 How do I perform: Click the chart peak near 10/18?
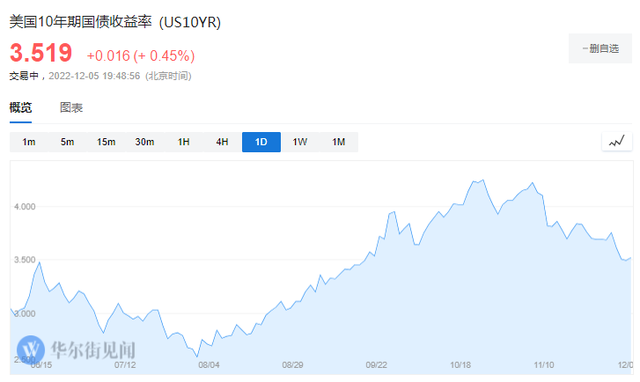[483, 180]
